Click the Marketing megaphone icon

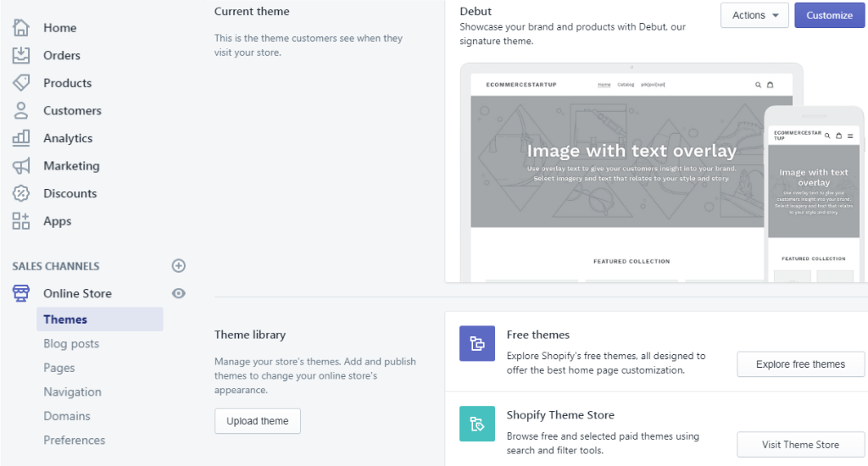tap(21, 165)
